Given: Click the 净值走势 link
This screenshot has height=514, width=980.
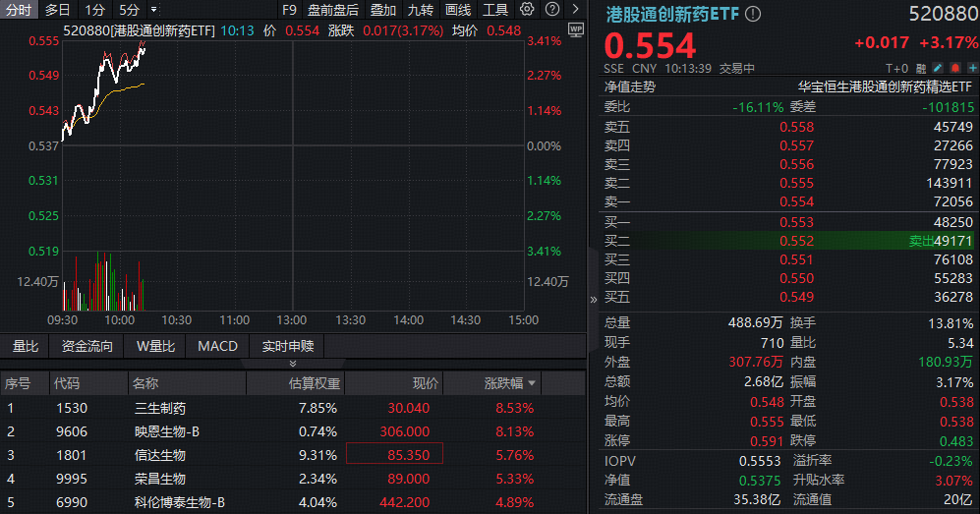Looking at the screenshot, I should point(630,86).
